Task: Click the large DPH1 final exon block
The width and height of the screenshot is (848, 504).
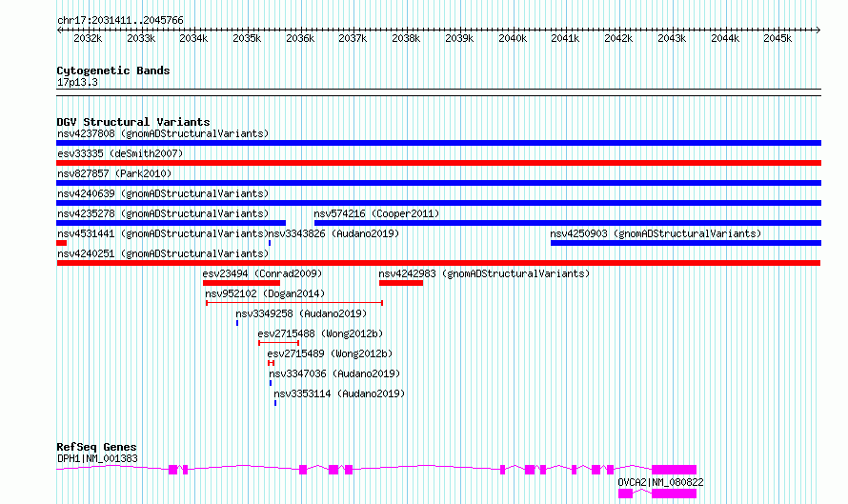Action: click(x=674, y=470)
